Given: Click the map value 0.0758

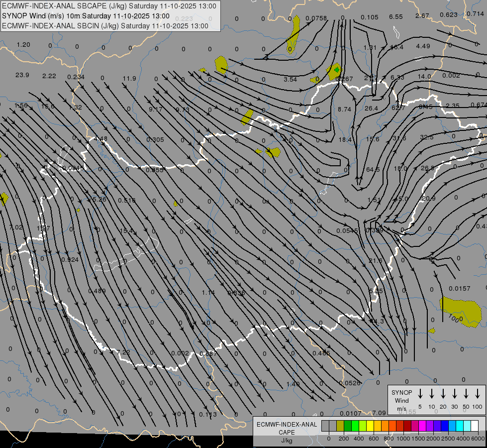Looking at the screenshot, I should click(316, 18).
